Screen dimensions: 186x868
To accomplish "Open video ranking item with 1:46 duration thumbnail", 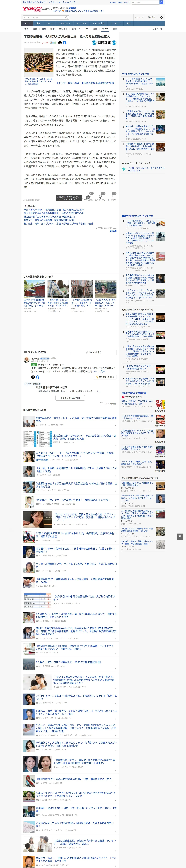I will point(160,317).
